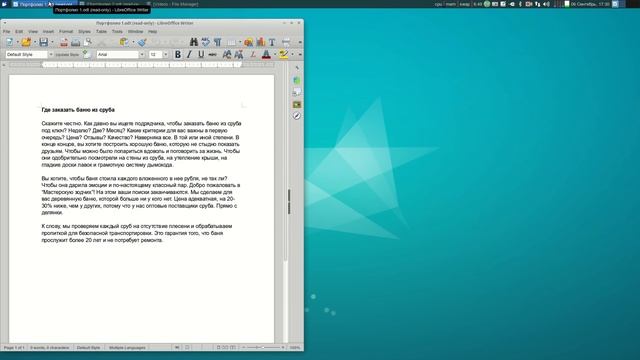Viewport: 640px width, 360px height.
Task: Toggle underline formatting
Action: coord(201,54)
